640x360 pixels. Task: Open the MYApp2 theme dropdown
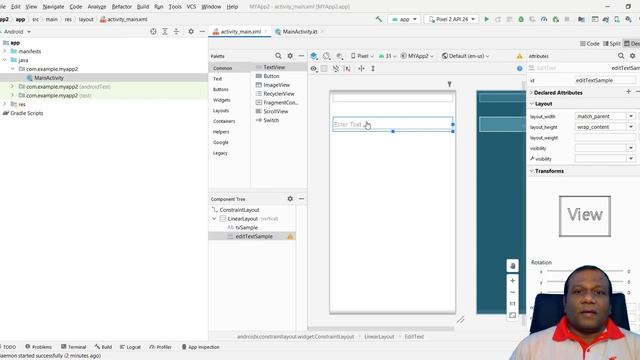click(417, 56)
